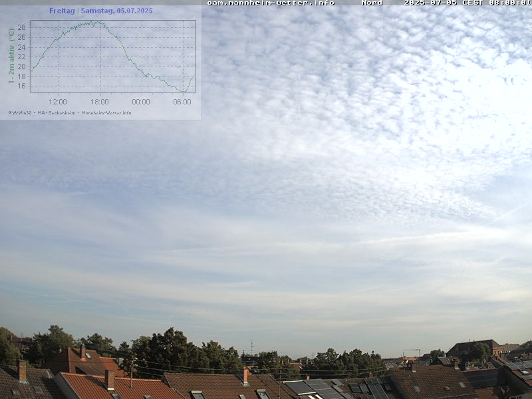Click the temperature curve minimum near 06:00
The width and height of the screenshot is (532, 399).
point(182,91)
